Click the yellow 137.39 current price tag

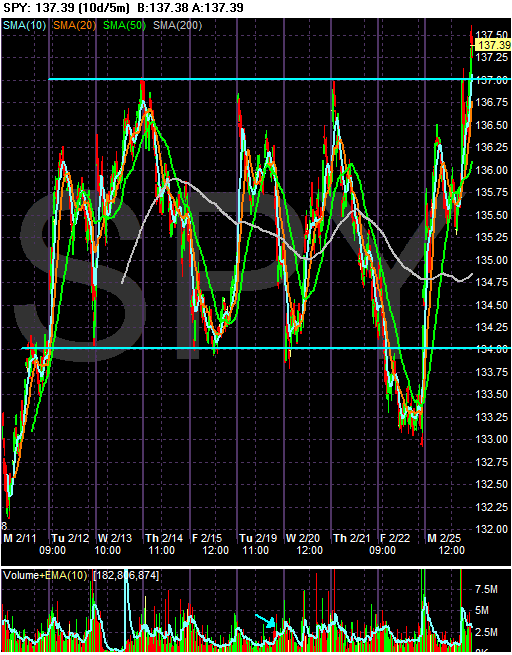point(495,45)
